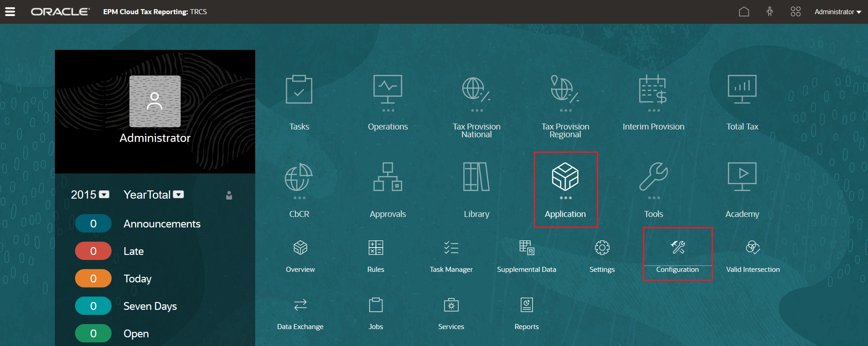
Task: Click the Announcements count badge
Action: point(93,224)
